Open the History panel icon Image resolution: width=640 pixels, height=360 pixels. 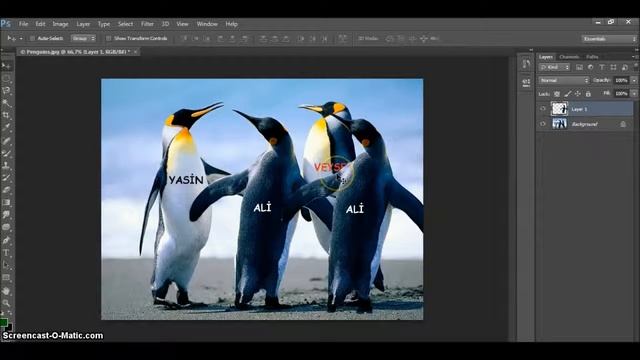[526, 64]
